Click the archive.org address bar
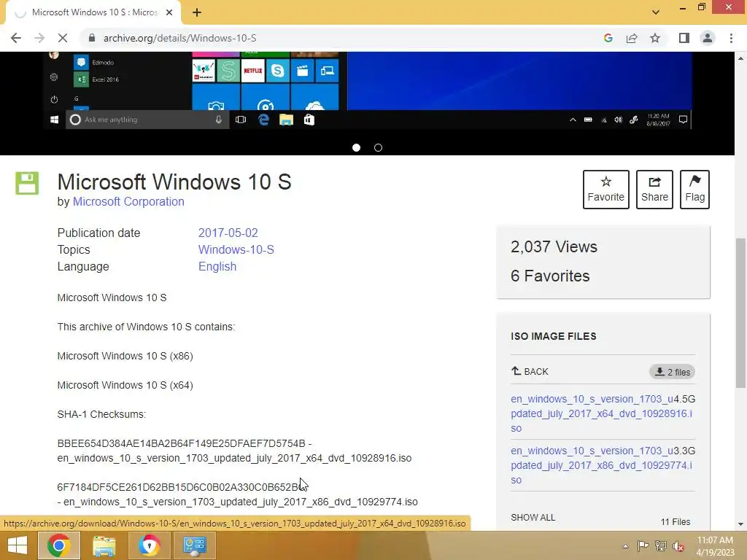This screenshot has height=560, width=747. 343,38
